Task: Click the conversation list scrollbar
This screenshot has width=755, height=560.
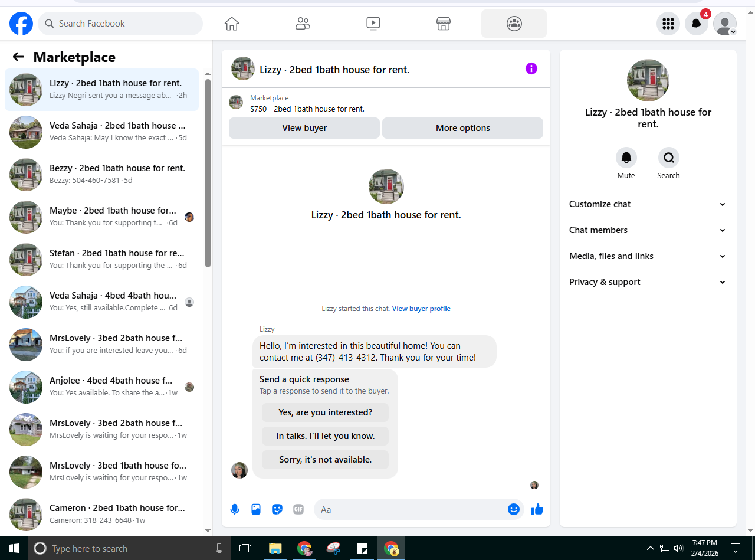Action: point(208,173)
